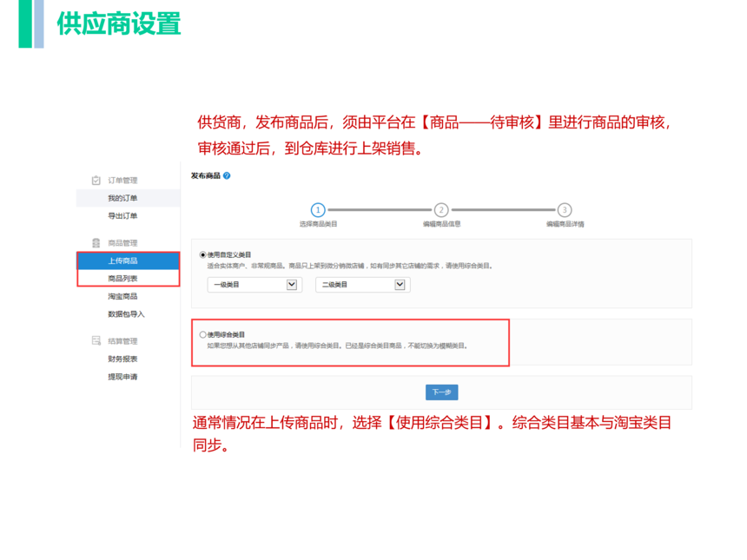Click step 3 circle 编辑商品详情

pos(565,209)
